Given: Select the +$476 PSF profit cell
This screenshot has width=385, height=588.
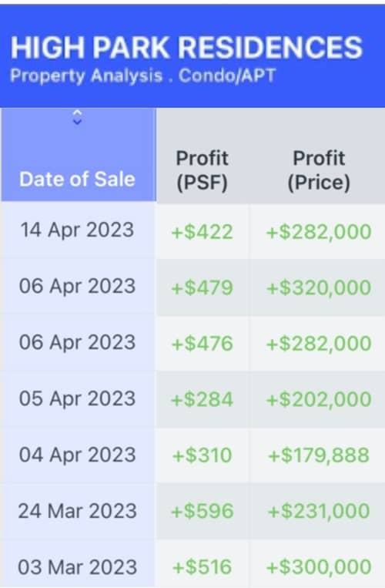Looking at the screenshot, I should pyautogui.click(x=203, y=344).
